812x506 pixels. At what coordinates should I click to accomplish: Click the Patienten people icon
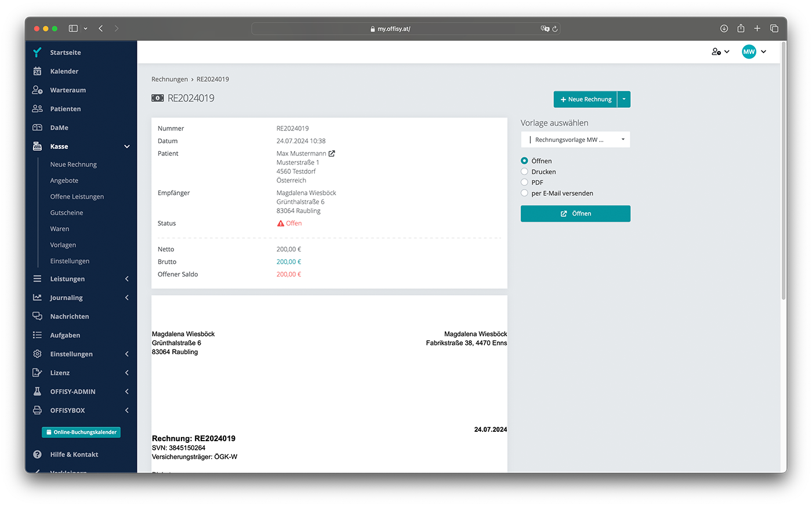pos(37,109)
